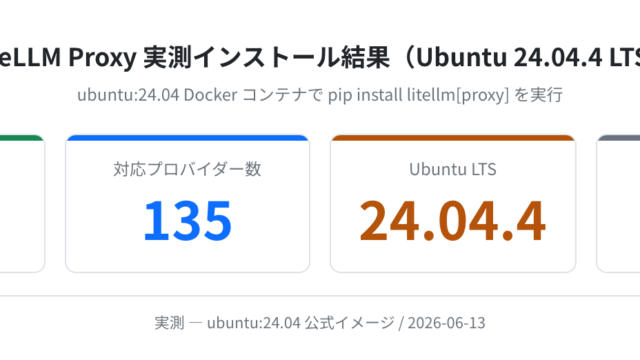Click the orange top bar of Ubuntu LTS card
Screen dimensions: 640x360
pos(453,138)
